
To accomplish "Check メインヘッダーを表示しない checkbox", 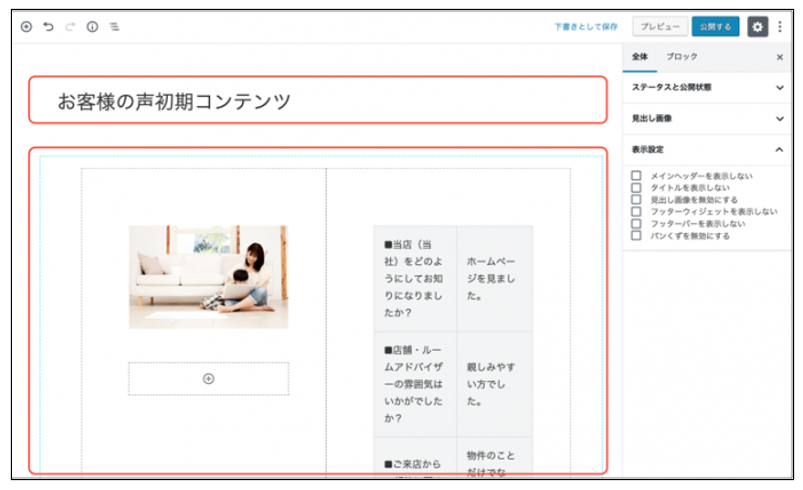I will point(636,176).
